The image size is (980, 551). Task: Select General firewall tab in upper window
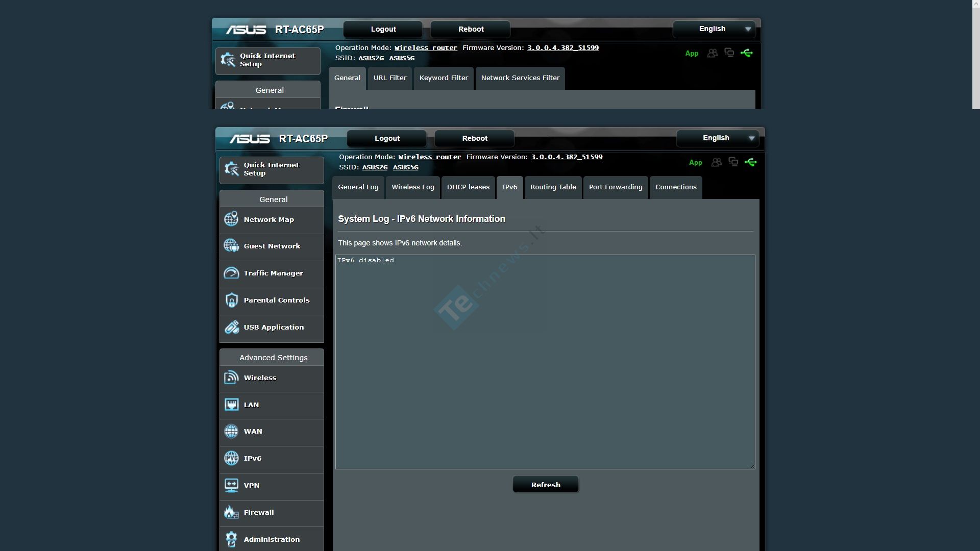(347, 78)
